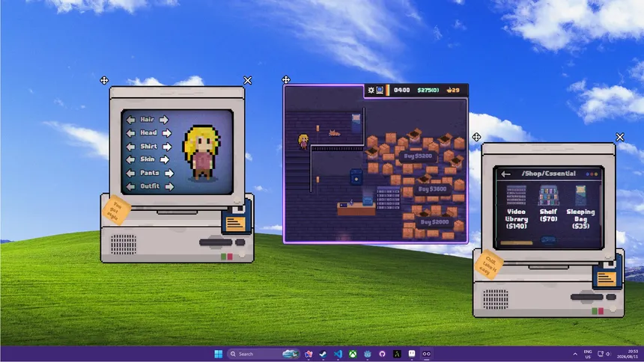Click the character preview in customizer

[201, 153]
